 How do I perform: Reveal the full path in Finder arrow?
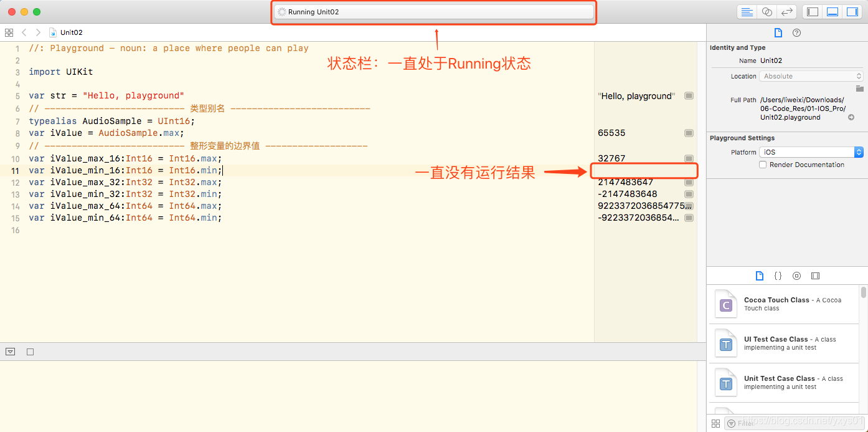click(851, 117)
